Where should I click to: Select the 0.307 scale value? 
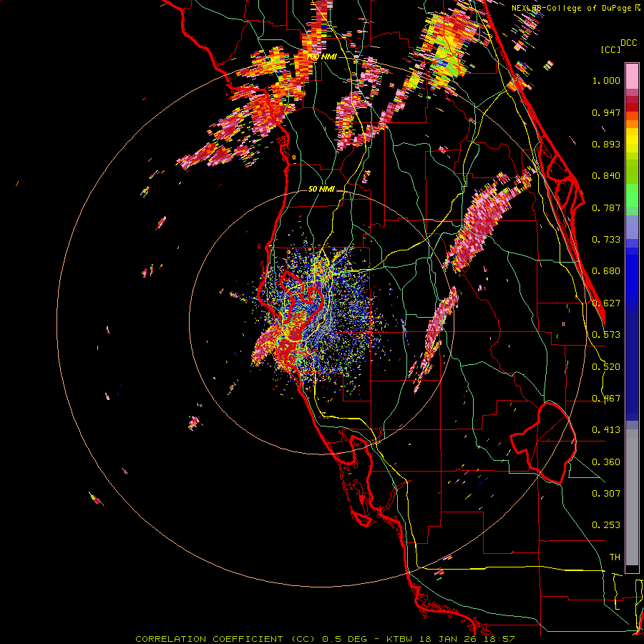tap(606, 494)
